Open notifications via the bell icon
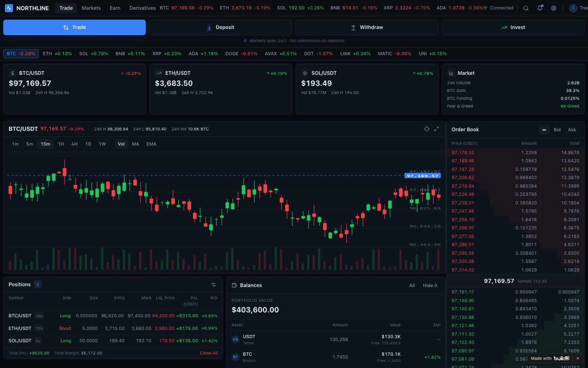This screenshot has width=588, height=368. click(540, 8)
